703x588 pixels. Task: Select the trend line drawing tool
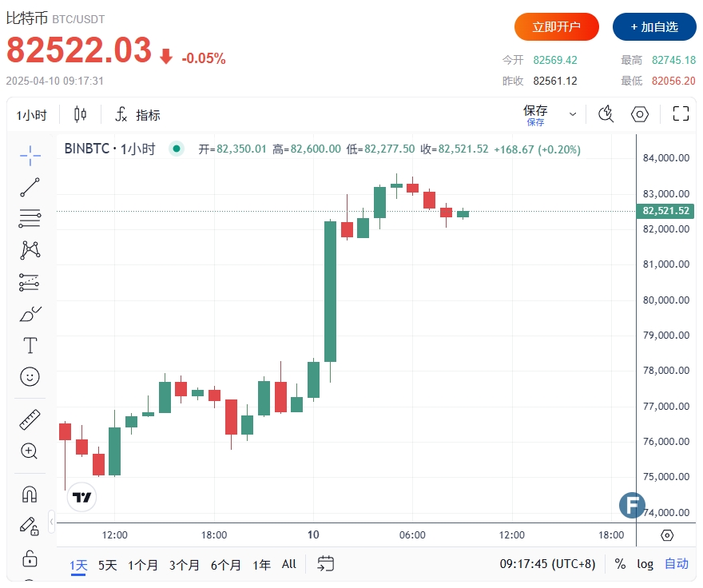pos(30,188)
